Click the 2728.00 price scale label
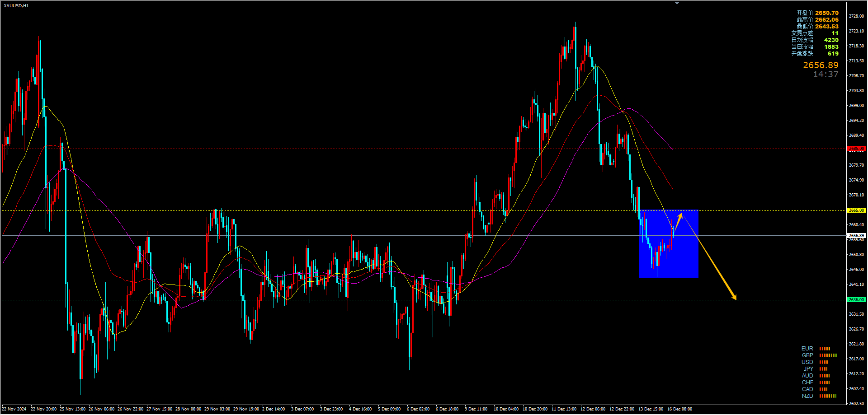 (856, 16)
